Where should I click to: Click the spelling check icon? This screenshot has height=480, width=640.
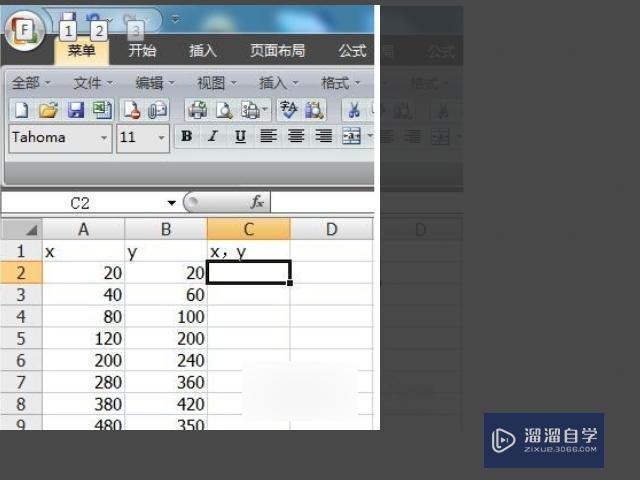click(289, 110)
